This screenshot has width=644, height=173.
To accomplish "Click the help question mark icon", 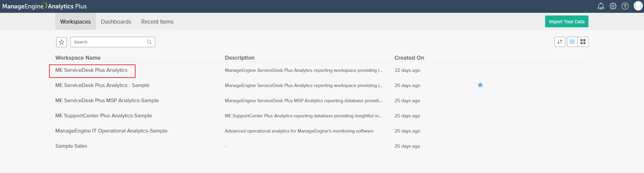I will click(625, 6).
